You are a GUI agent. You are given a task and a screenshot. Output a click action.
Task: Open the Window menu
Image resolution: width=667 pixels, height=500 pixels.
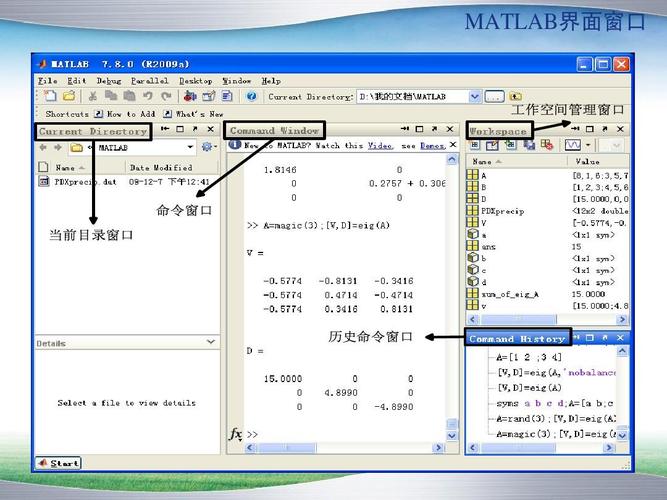tap(237, 81)
